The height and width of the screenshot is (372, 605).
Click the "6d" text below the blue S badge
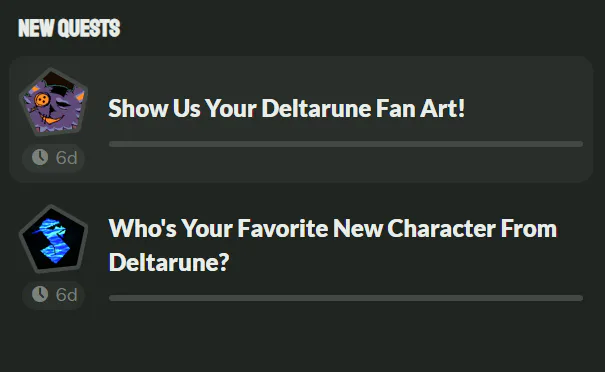point(67,295)
